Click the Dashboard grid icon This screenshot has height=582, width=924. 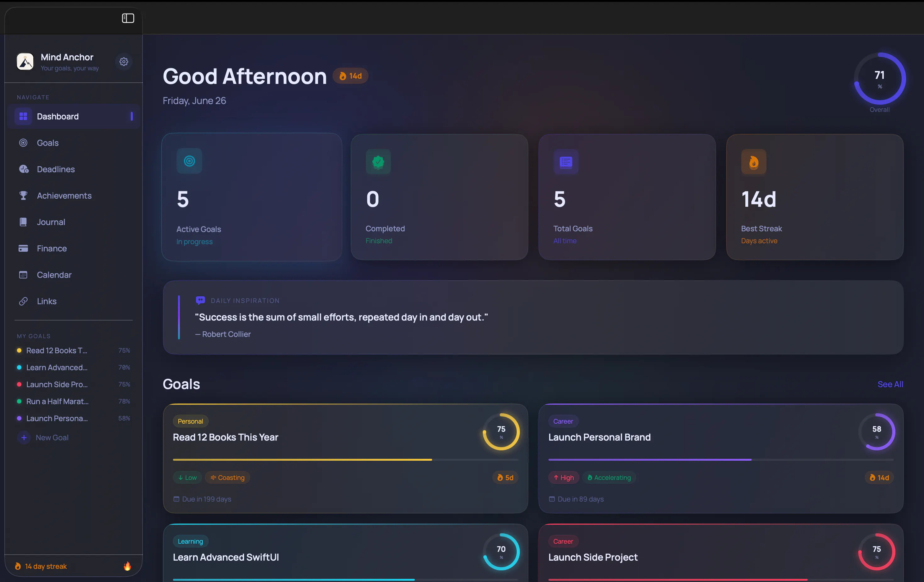(x=23, y=116)
